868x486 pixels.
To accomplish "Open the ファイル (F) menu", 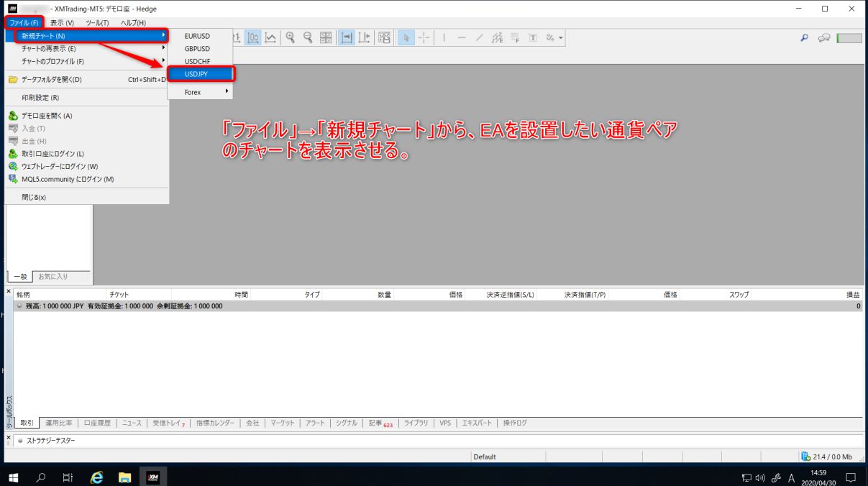I will click(x=24, y=23).
